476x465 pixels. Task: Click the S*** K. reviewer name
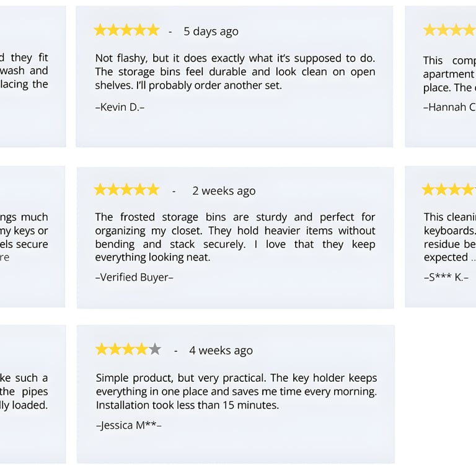(446, 277)
